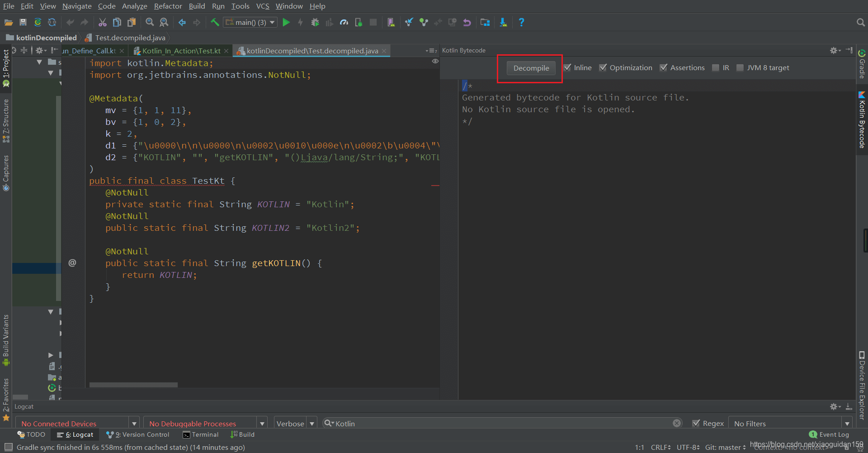The width and height of the screenshot is (868, 453).
Task: Open the Terminal tool window tab
Action: (x=201, y=434)
